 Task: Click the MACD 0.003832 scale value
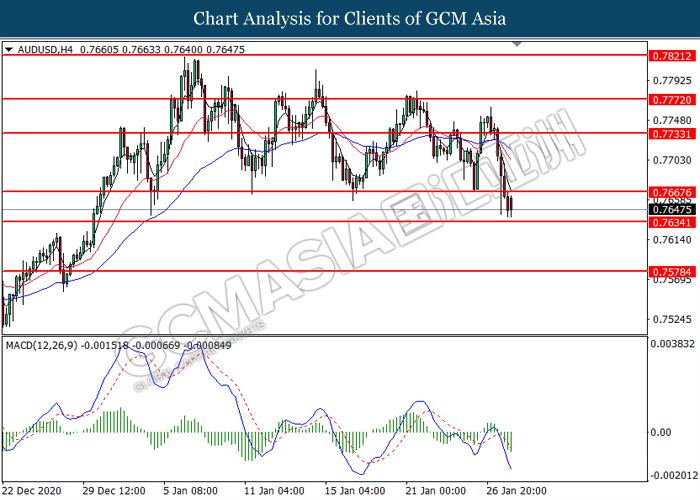click(x=672, y=344)
